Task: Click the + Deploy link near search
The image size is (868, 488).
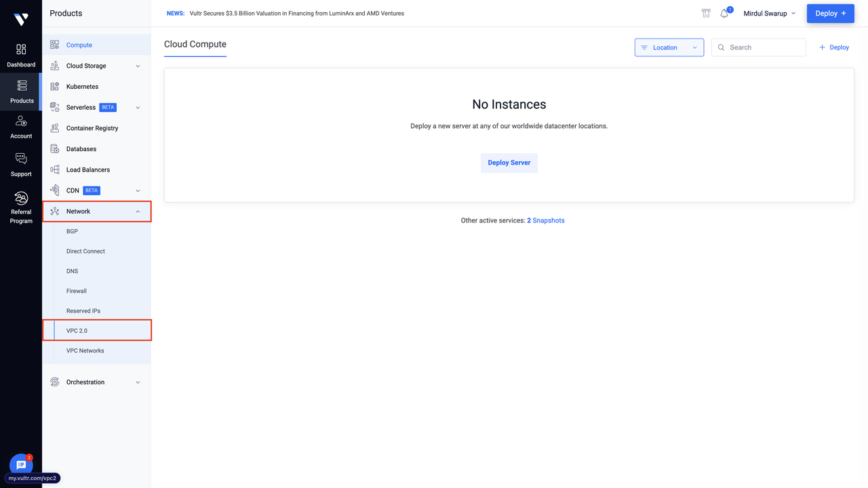Action: click(x=834, y=47)
